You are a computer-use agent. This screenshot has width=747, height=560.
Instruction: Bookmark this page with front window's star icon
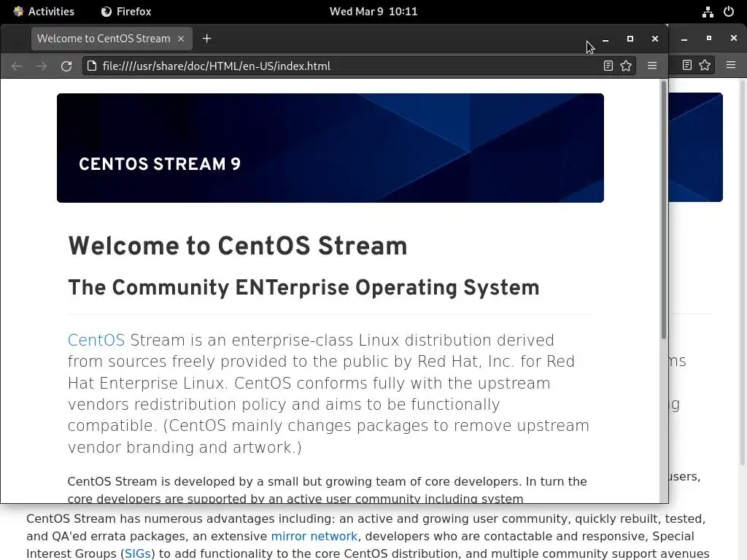coord(626,66)
